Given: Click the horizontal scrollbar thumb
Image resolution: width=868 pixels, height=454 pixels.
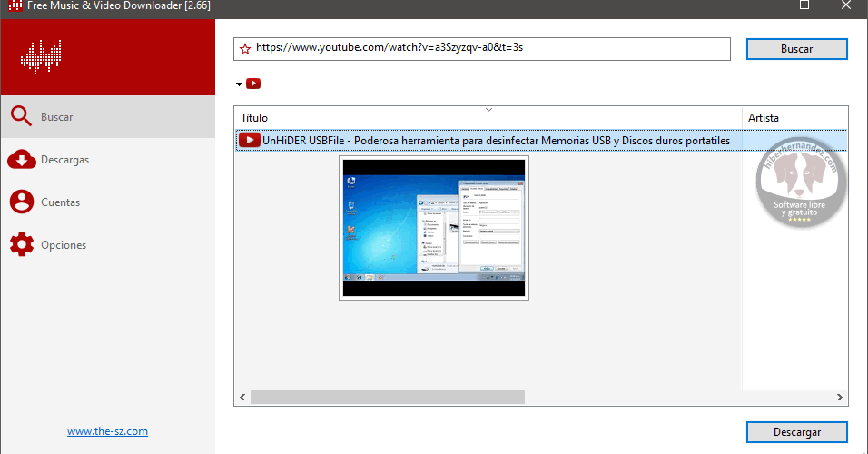Looking at the screenshot, I should 388,397.
